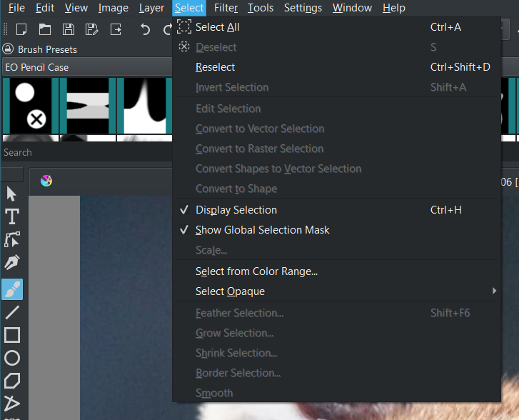The height and width of the screenshot is (420, 519).
Task: Select the Polygon tool
Action: 12,381
